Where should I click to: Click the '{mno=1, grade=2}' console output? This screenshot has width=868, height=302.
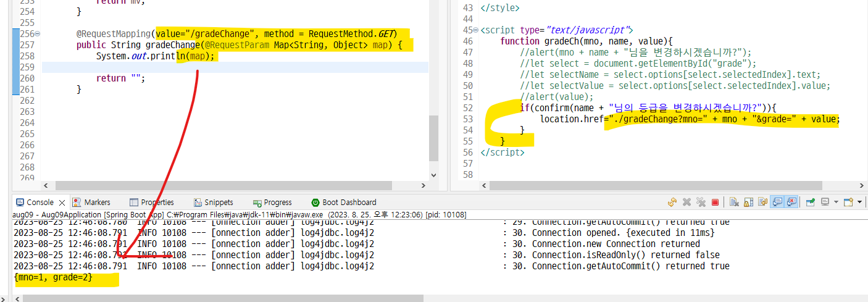53,279
